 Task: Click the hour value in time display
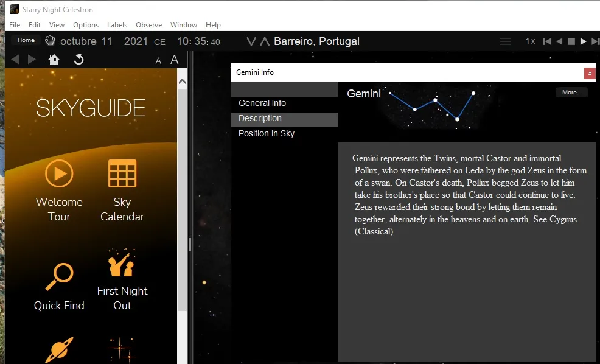pos(184,41)
